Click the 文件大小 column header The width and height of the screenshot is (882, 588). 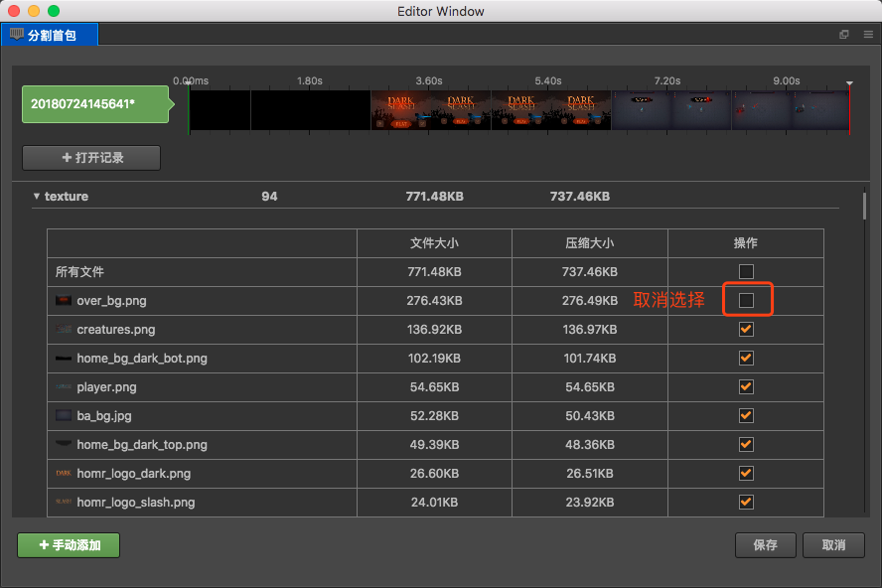coord(434,243)
